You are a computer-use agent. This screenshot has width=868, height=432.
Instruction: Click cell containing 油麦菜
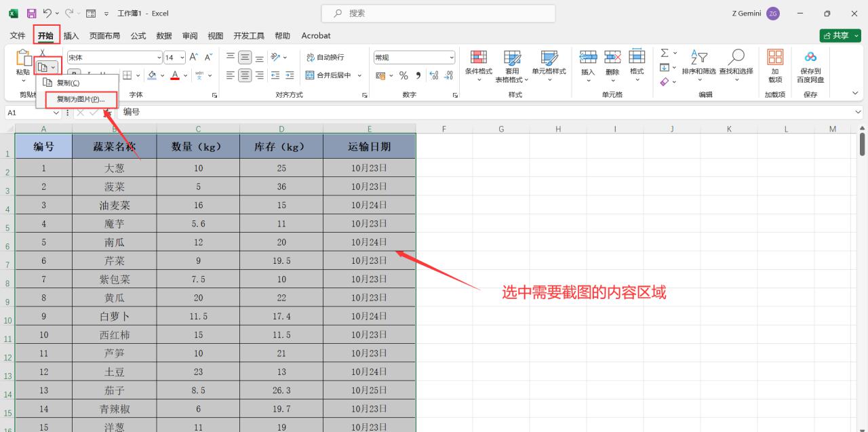(x=115, y=205)
